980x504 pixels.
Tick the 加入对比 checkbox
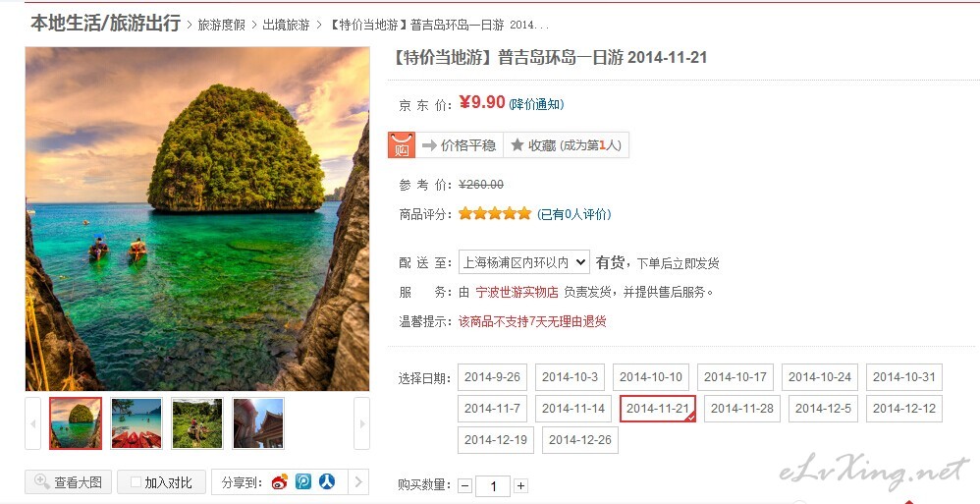[136, 482]
